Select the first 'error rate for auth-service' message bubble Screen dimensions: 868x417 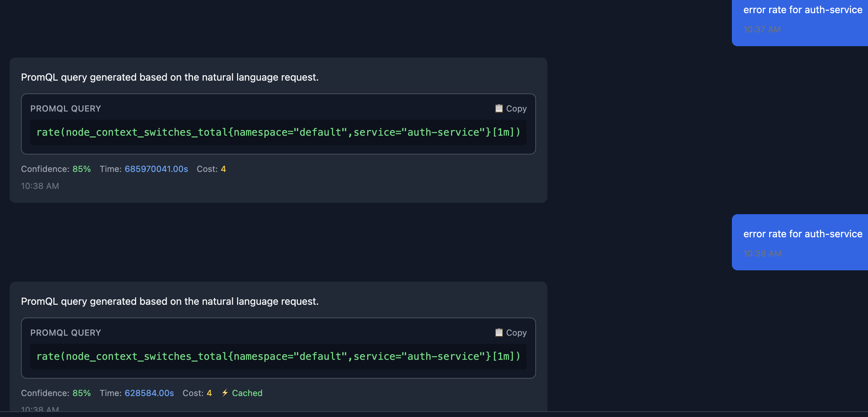(x=803, y=10)
